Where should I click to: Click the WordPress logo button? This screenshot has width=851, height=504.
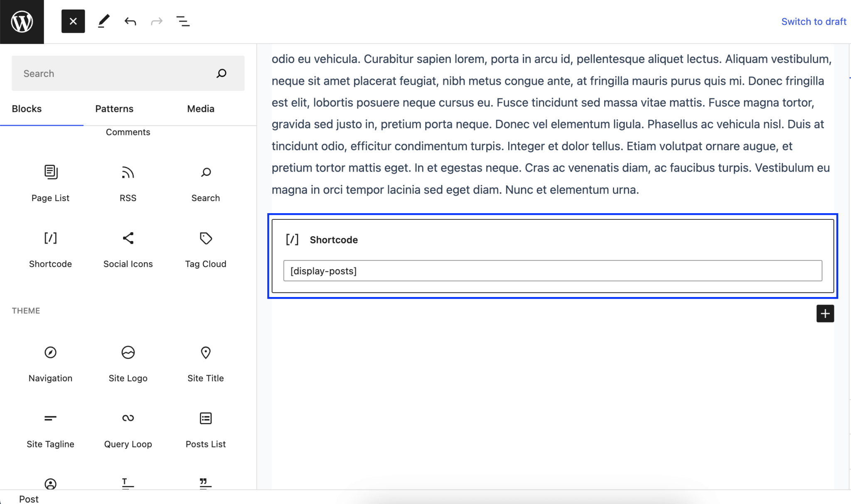pyautogui.click(x=22, y=22)
